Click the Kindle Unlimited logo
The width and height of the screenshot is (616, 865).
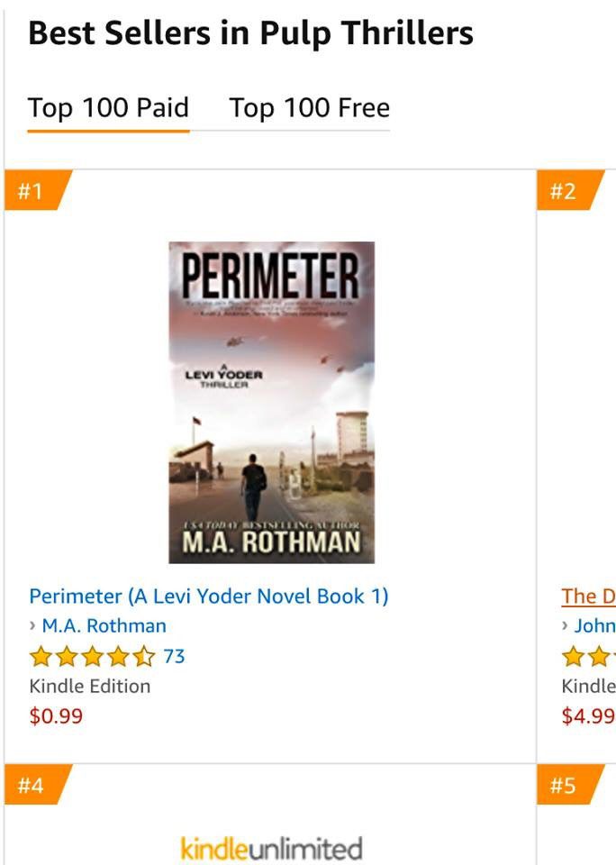coord(271,848)
